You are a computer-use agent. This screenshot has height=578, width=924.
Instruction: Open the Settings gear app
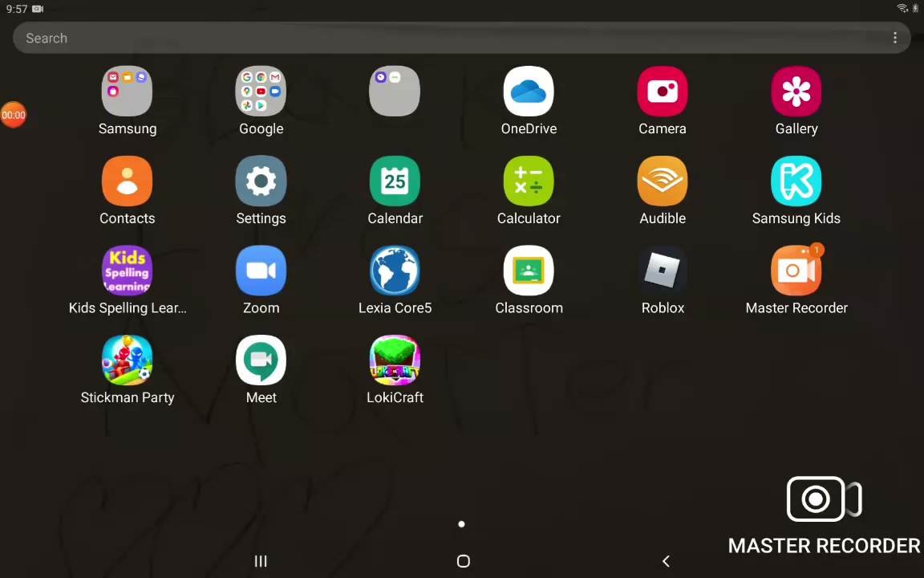(261, 182)
